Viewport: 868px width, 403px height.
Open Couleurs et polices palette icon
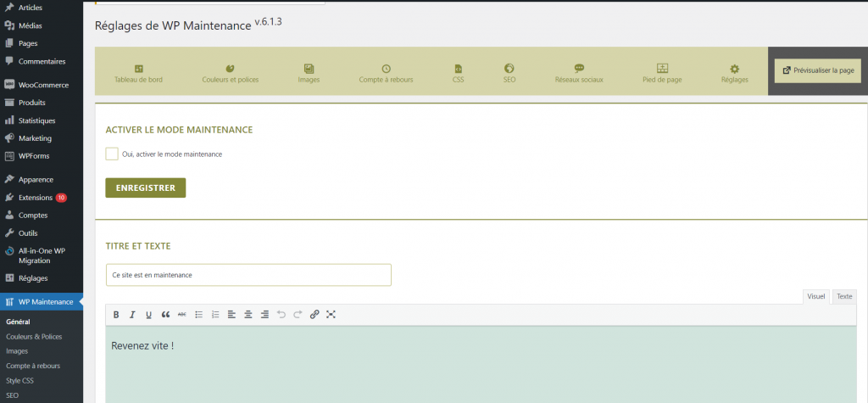coord(231,69)
